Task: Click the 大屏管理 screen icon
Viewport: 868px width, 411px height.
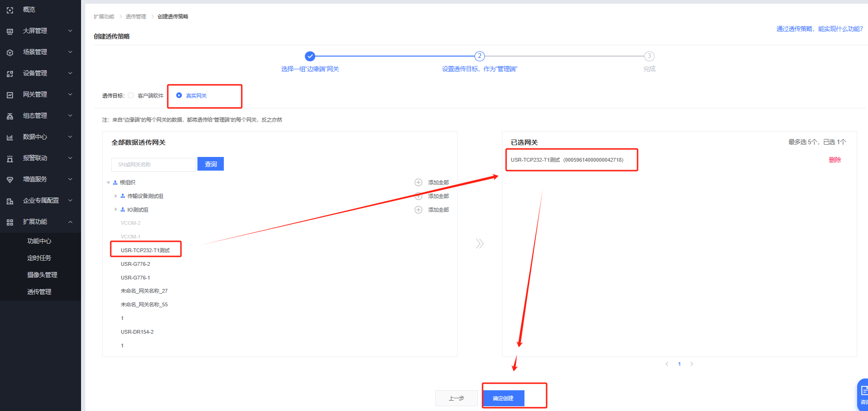Action: click(x=10, y=31)
